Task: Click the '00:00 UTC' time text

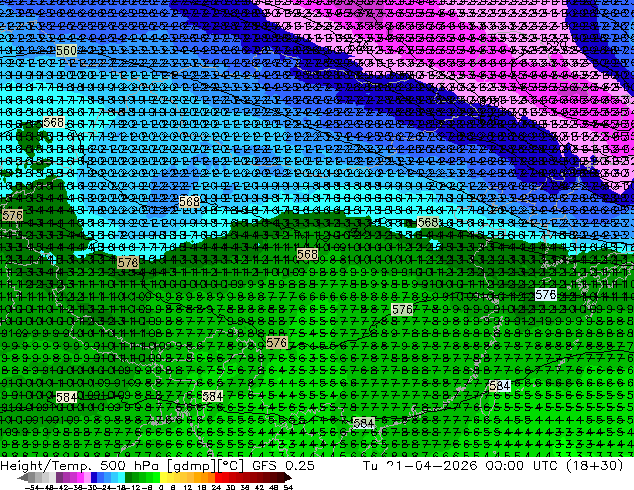Action: tap(522, 466)
